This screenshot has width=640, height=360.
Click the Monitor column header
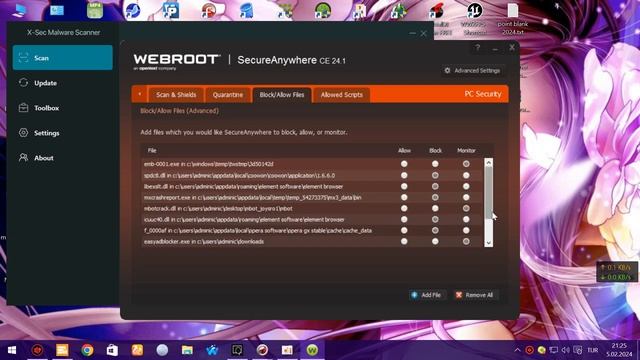point(466,150)
